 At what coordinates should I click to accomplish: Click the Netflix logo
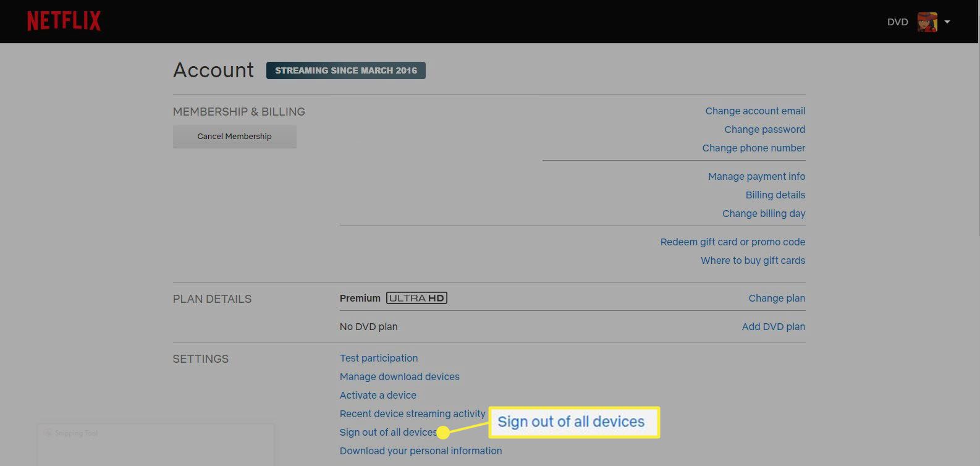click(64, 22)
